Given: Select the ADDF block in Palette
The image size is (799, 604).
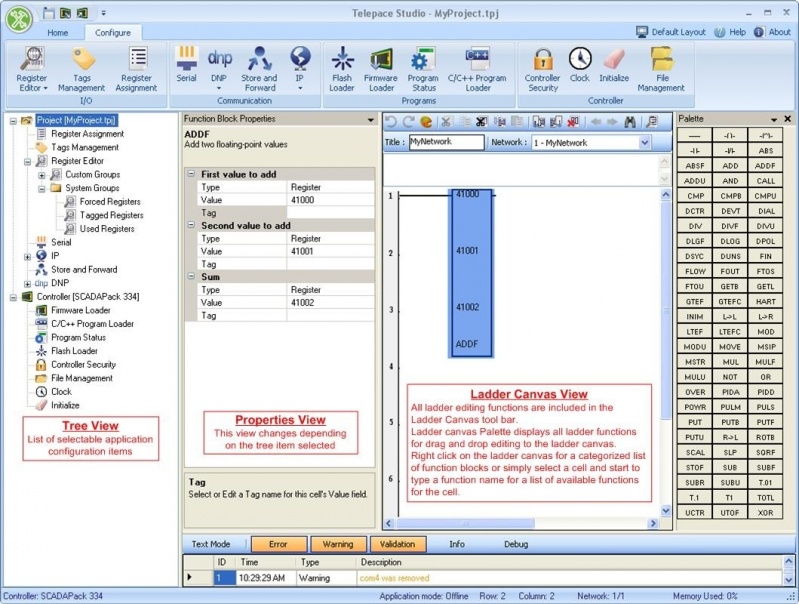Looking at the screenshot, I should point(765,166).
